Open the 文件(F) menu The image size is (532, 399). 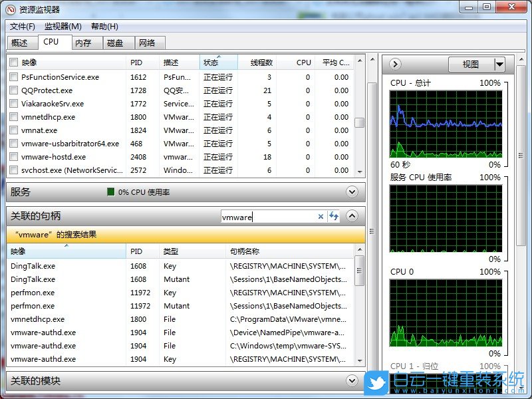(22, 27)
